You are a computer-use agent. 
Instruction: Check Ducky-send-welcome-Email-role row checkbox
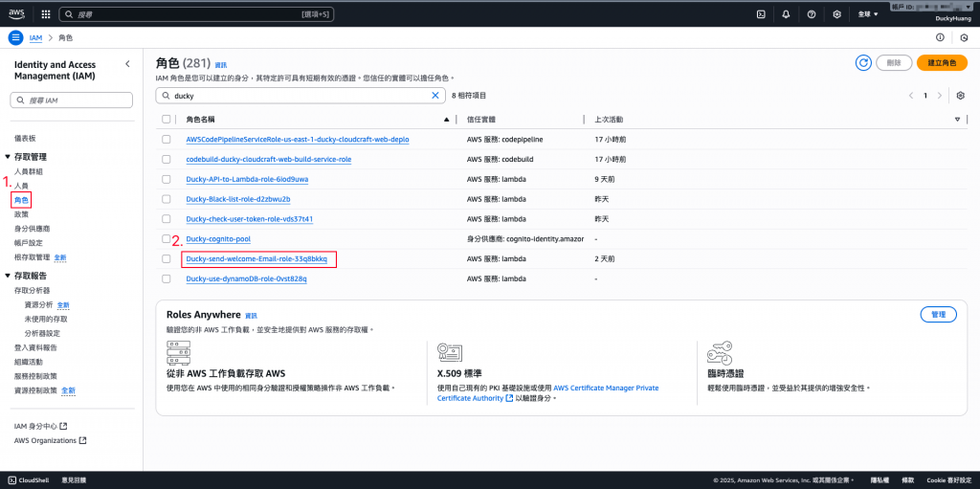point(167,258)
